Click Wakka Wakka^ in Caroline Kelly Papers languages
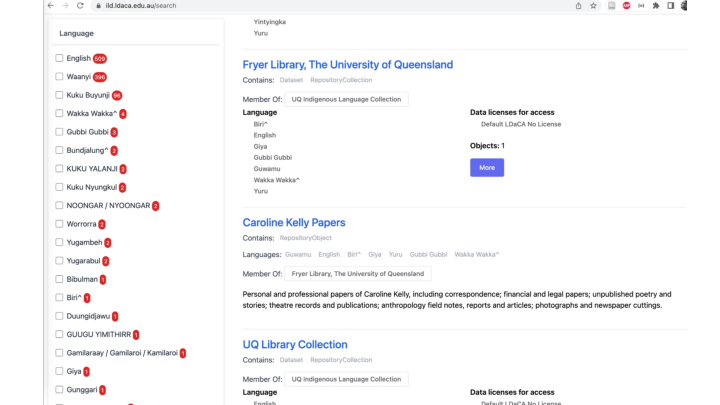 [477, 254]
